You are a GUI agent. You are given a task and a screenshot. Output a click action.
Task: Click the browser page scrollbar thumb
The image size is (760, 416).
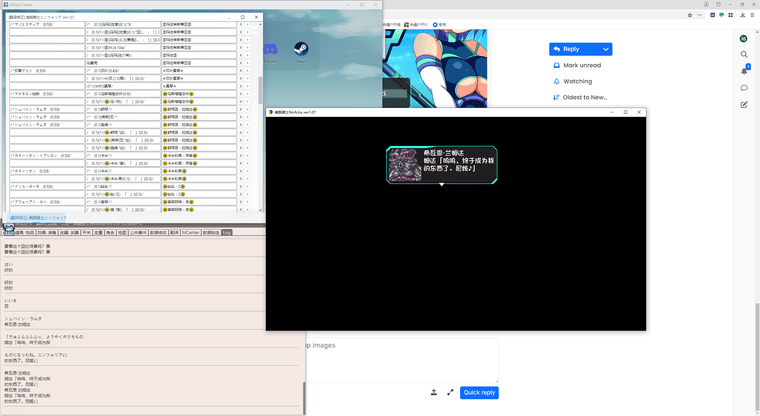click(757, 356)
